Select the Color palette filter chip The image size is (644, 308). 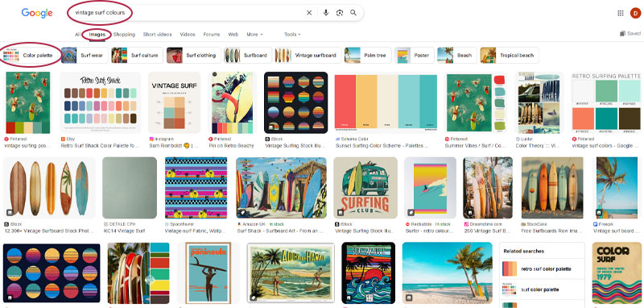(30, 55)
